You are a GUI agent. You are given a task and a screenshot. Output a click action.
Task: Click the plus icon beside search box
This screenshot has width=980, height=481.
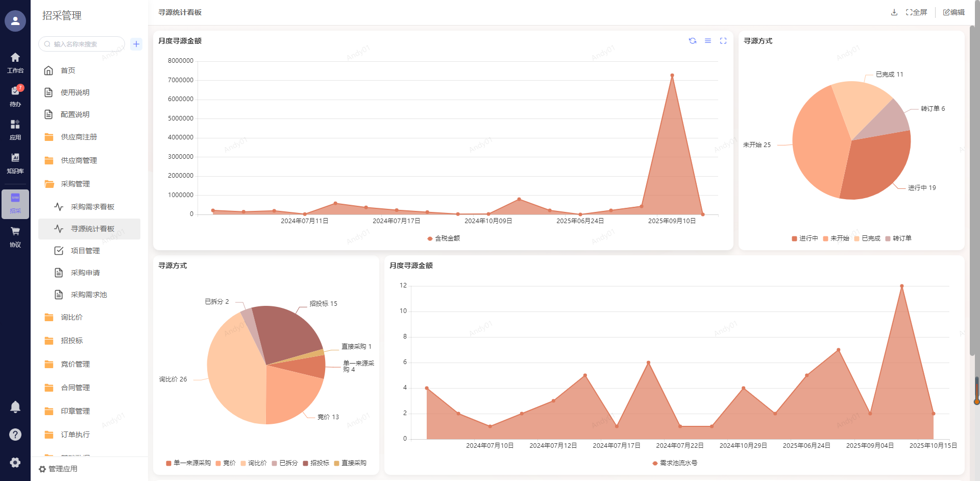(136, 44)
